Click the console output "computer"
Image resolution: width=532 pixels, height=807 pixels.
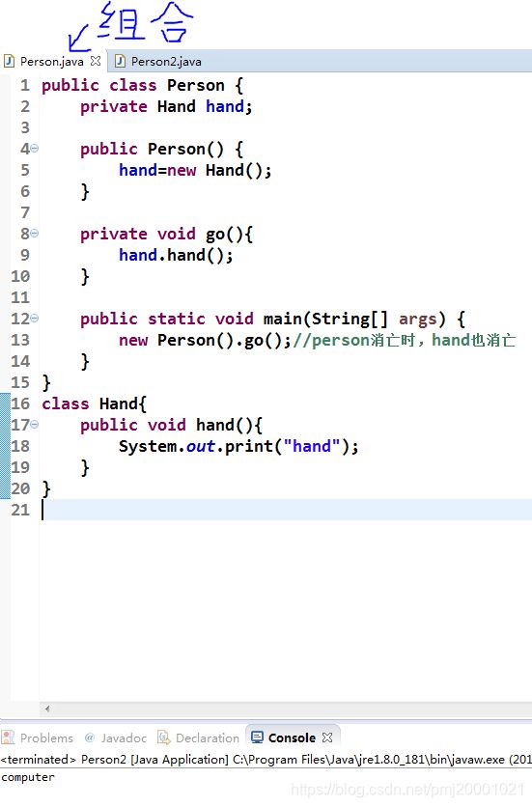[x=28, y=777]
